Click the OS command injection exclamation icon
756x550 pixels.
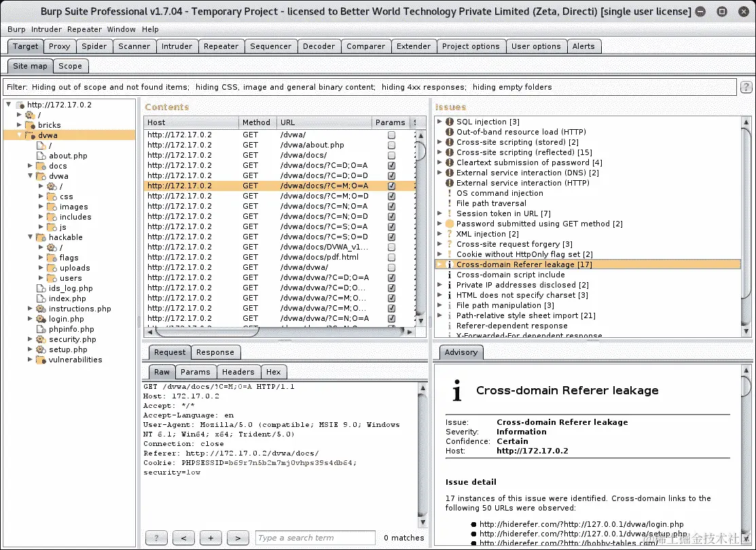(450, 193)
